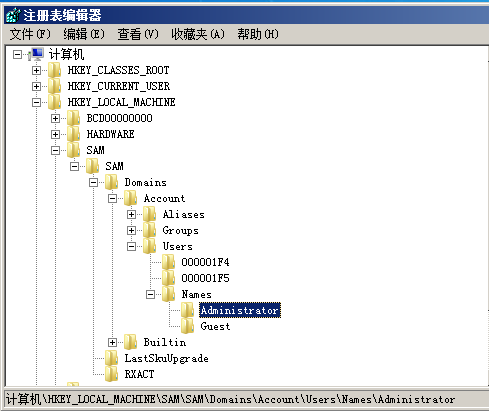Open the 编辑(E) menu

[x=84, y=34]
